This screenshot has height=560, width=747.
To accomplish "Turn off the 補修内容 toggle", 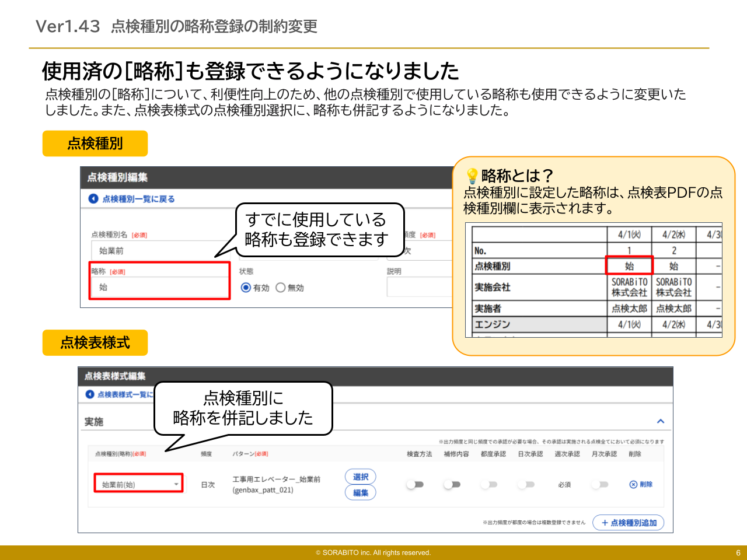I will pyautogui.click(x=453, y=484).
